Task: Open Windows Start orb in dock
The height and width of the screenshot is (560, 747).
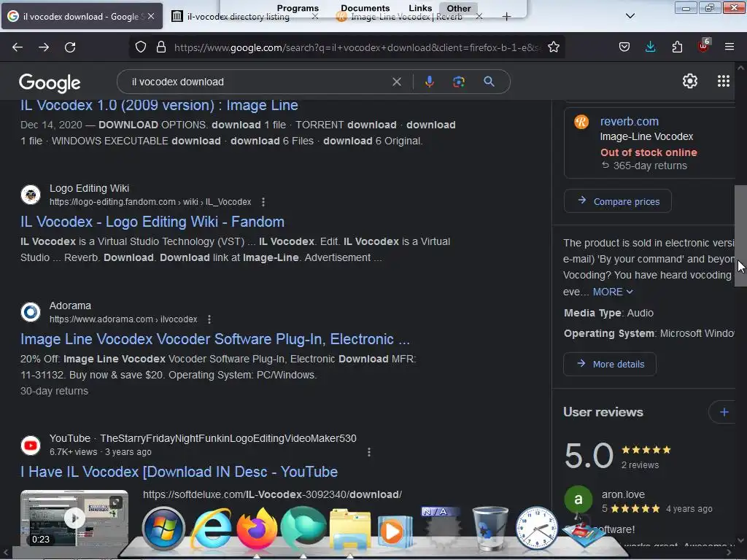Action: [163, 529]
